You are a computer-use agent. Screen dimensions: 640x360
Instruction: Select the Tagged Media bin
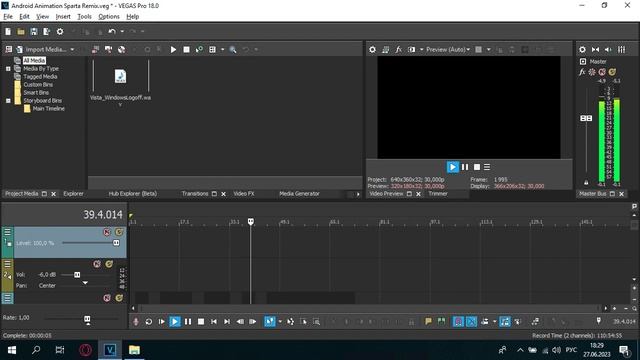pyautogui.click(x=40, y=76)
